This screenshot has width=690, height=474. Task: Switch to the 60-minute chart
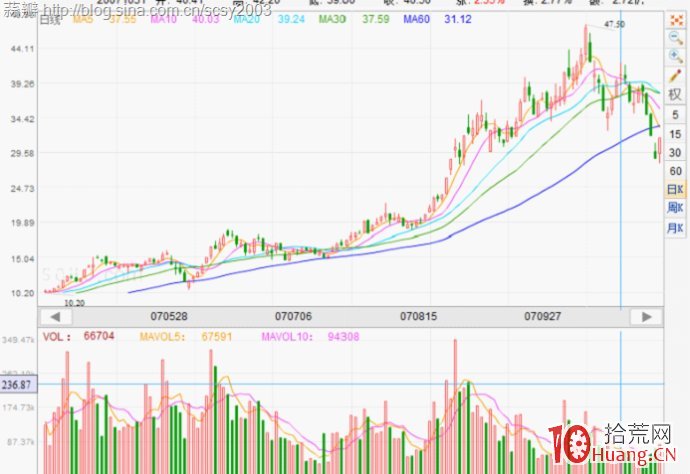(675, 171)
